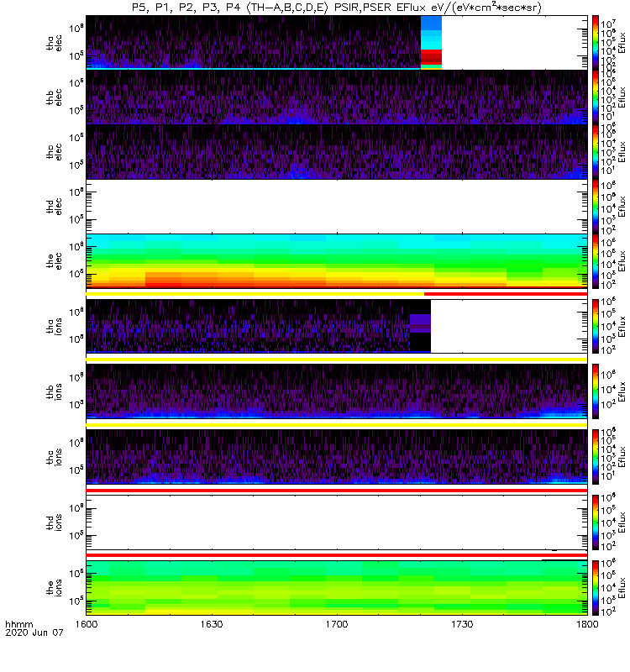Click the thb elec spectrogram panel
The height and width of the screenshot is (672, 630).
tap(337, 97)
